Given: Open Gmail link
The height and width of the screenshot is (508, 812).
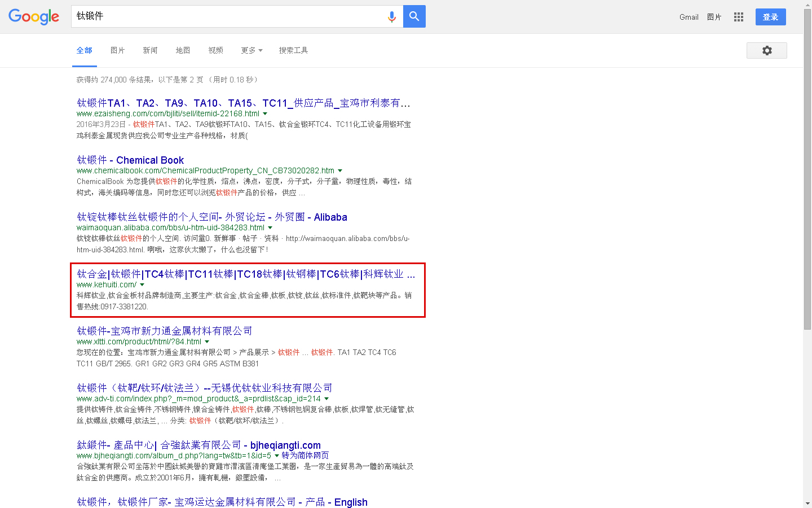Looking at the screenshot, I should point(689,17).
